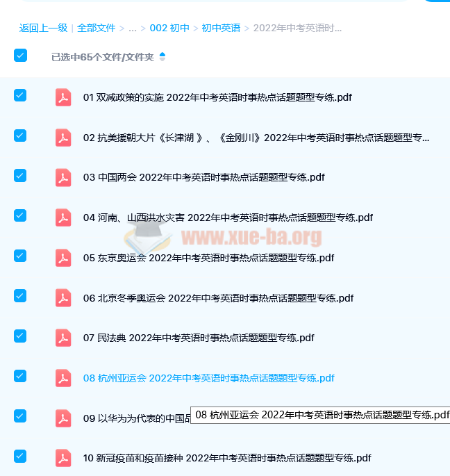Open file name 08 杭州亚运会 专练.pdf
Screen dimensions: 450x476
coord(208,378)
